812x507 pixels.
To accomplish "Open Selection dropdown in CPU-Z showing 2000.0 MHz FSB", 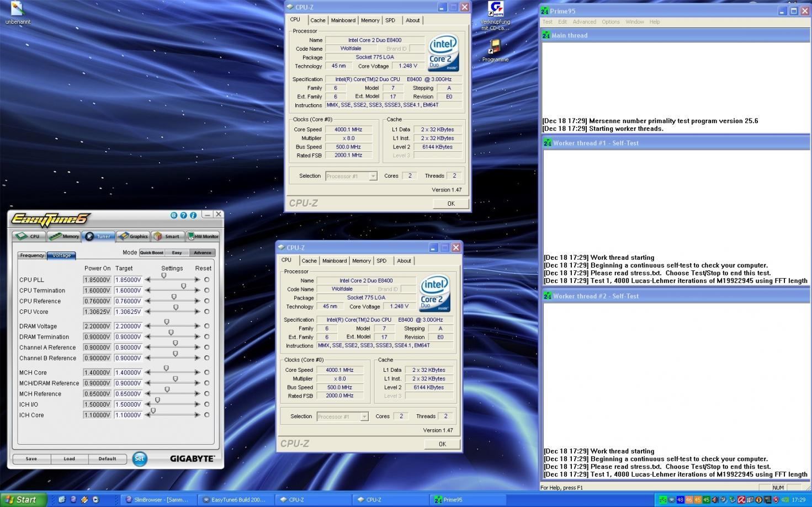I will coord(342,417).
